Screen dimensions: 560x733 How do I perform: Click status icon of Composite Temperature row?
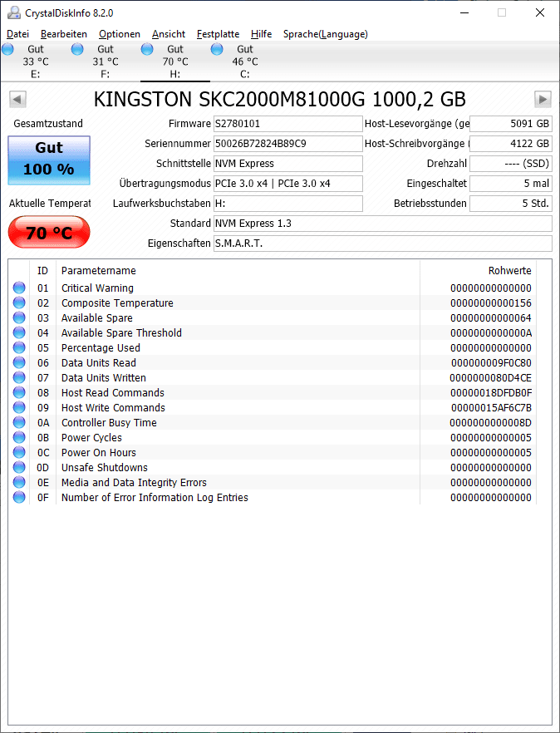click(x=19, y=303)
